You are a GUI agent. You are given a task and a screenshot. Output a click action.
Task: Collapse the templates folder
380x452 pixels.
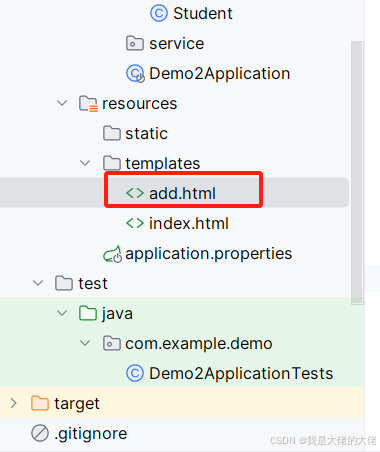click(85, 163)
